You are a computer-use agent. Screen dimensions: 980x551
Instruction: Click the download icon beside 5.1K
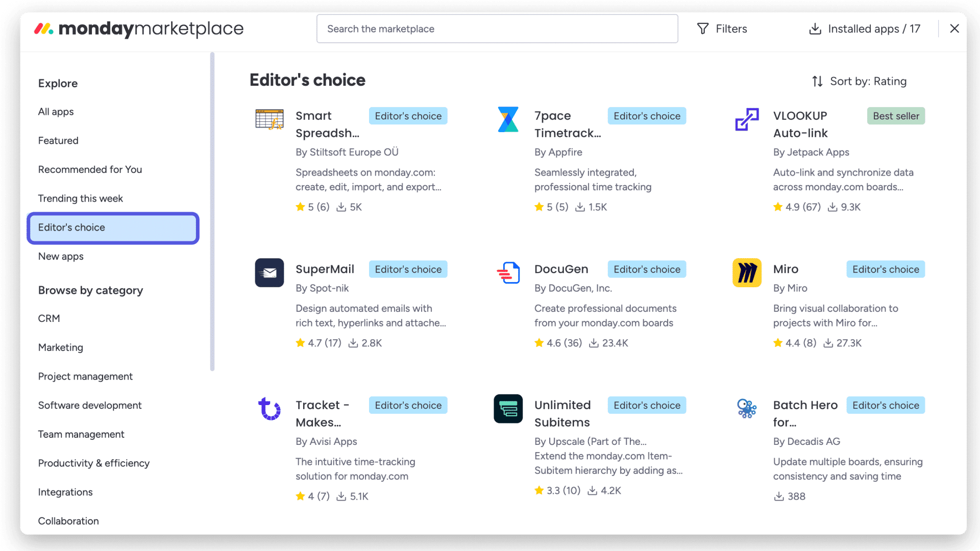[341, 496]
